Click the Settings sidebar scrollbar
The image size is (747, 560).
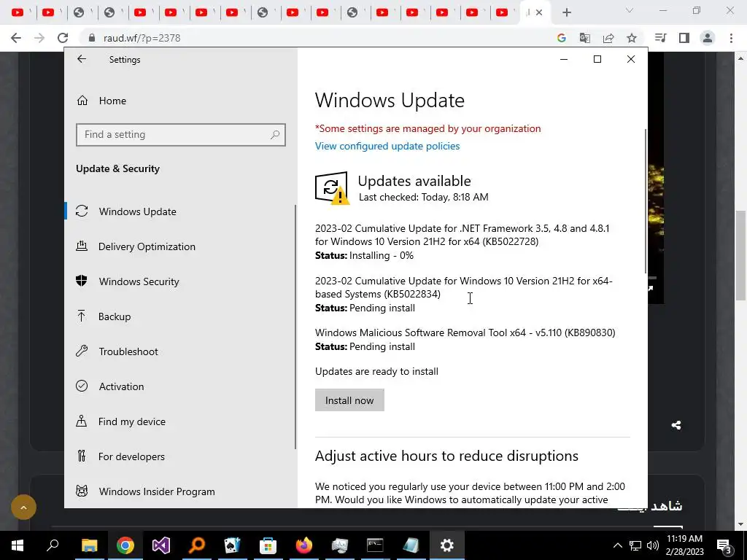point(295,327)
